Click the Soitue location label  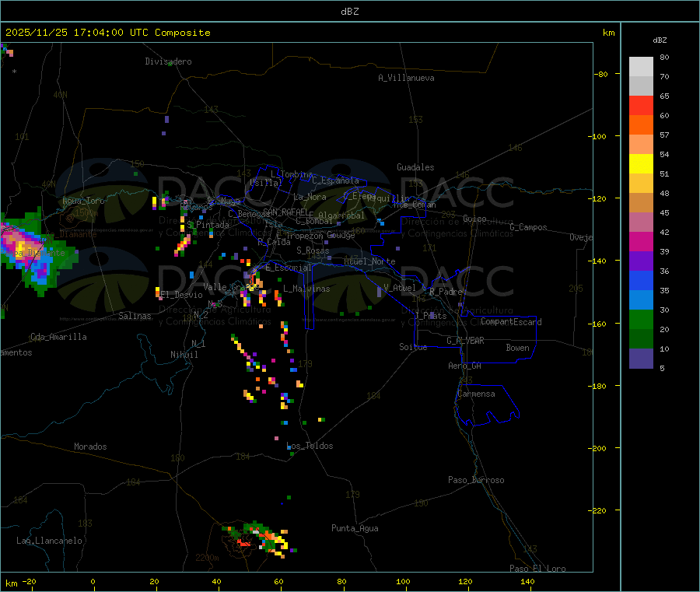coord(413,347)
